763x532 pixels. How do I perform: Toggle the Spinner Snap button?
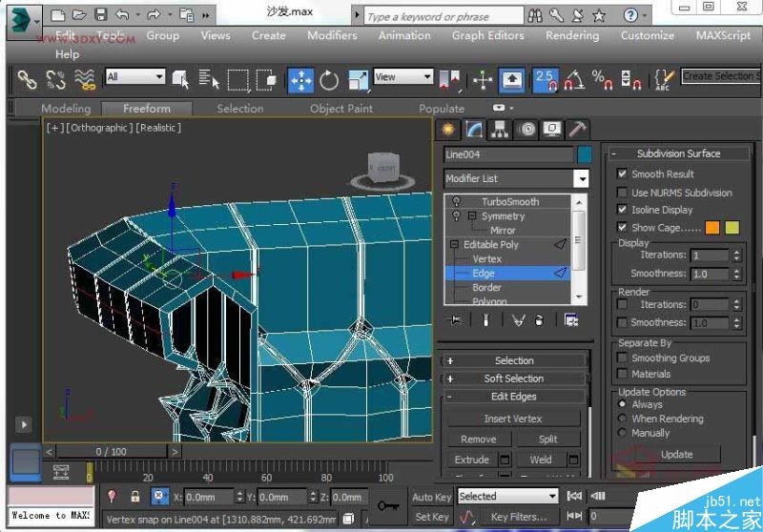tap(631, 80)
